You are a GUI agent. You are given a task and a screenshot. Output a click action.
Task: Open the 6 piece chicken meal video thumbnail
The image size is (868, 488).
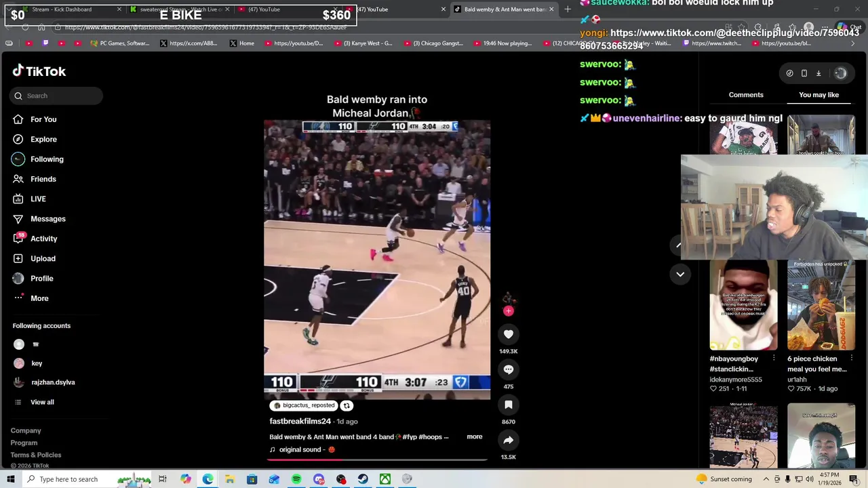(821, 305)
